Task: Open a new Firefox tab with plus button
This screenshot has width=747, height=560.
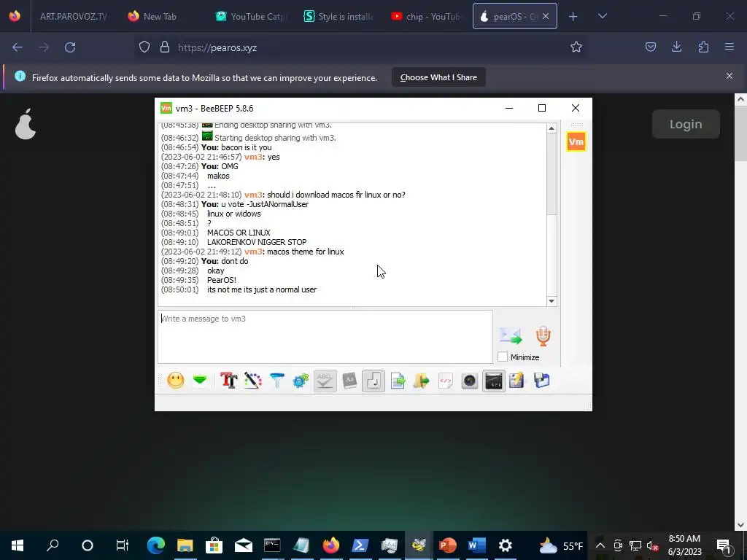Action: 573,17
